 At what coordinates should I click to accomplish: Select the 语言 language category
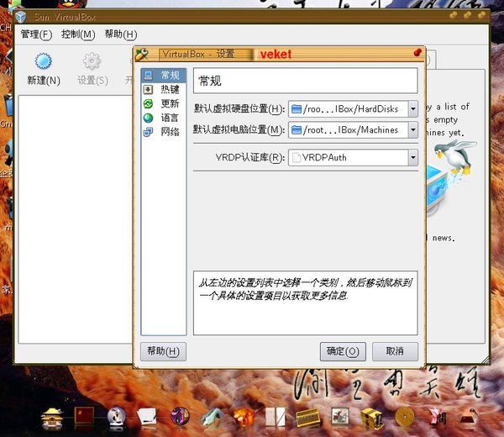tap(163, 118)
